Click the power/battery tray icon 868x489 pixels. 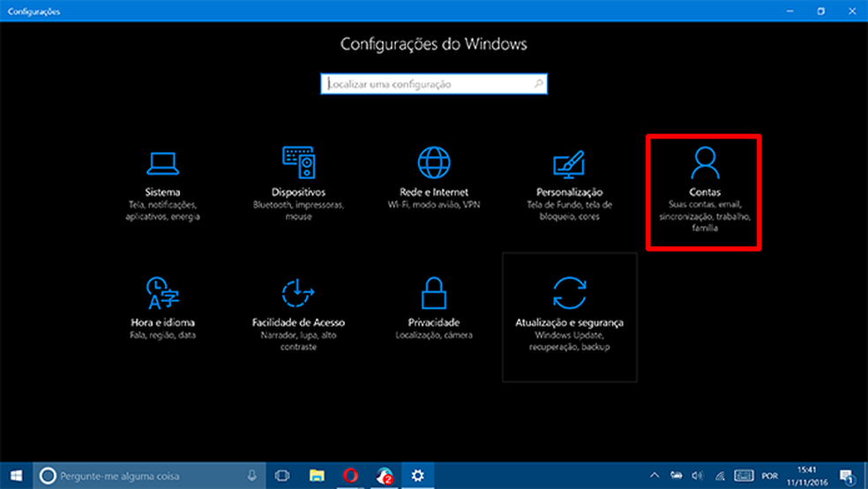(676, 475)
